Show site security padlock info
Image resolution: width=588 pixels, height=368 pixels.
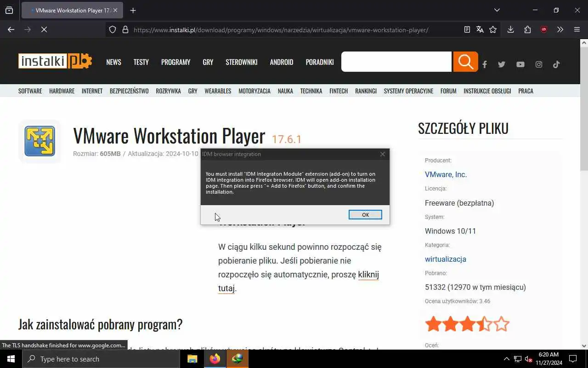[x=125, y=29]
